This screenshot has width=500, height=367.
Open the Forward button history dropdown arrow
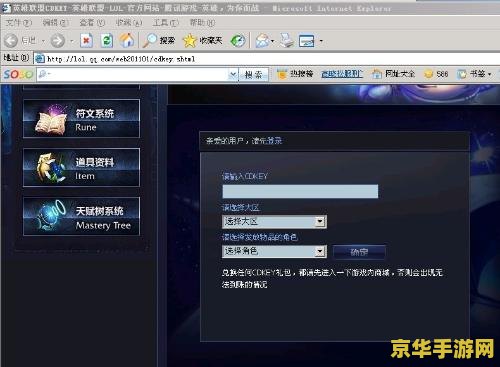point(72,41)
